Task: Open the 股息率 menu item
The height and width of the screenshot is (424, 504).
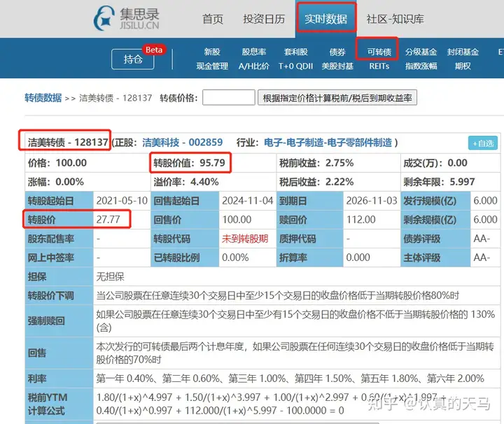Action: tap(254, 52)
